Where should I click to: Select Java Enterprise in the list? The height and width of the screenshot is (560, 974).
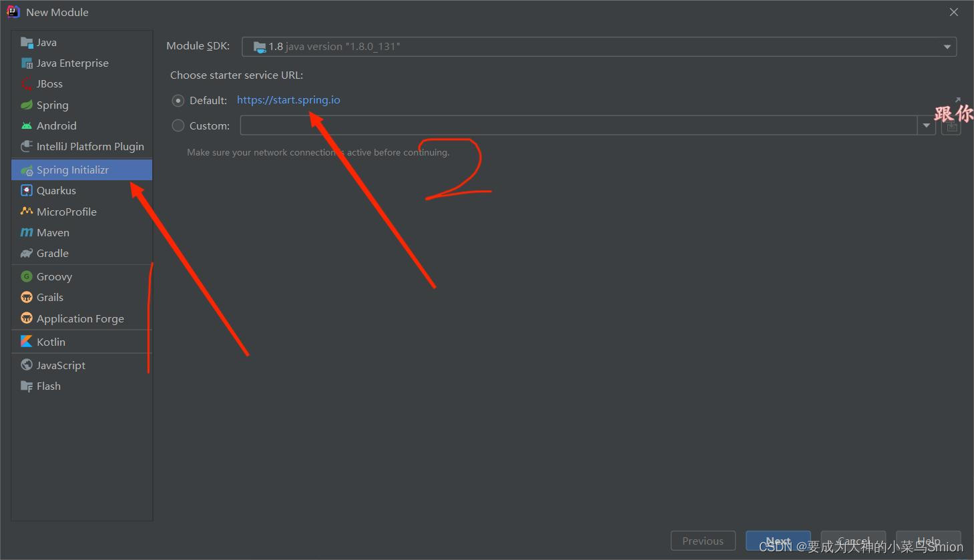pyautogui.click(x=82, y=63)
